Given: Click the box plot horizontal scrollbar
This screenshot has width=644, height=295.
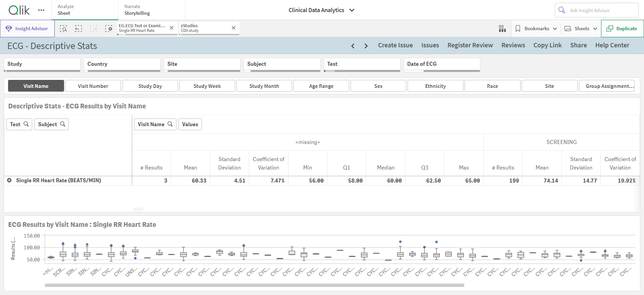Looking at the screenshot, I should (254, 285).
